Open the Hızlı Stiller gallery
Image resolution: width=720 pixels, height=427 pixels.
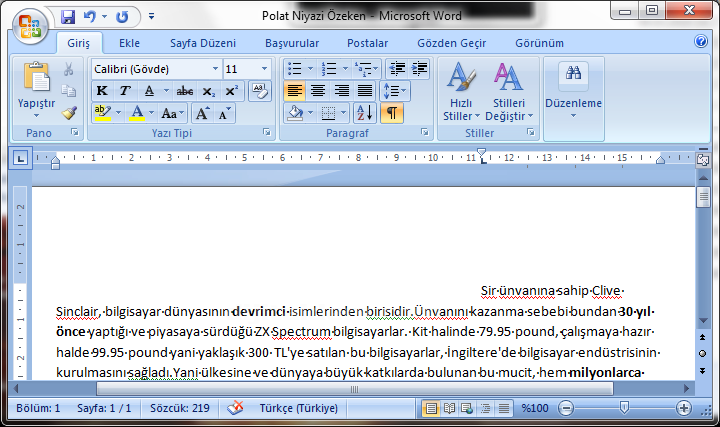coord(461,92)
